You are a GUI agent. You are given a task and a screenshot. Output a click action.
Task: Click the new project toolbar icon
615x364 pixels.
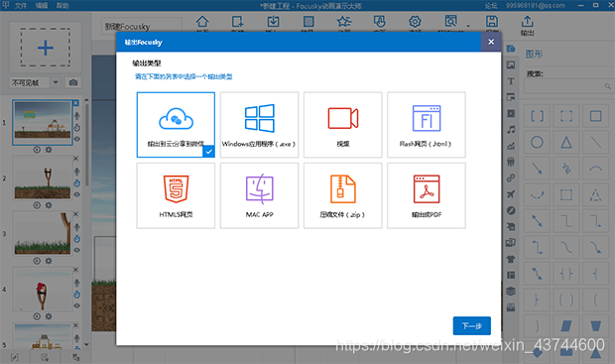click(237, 23)
